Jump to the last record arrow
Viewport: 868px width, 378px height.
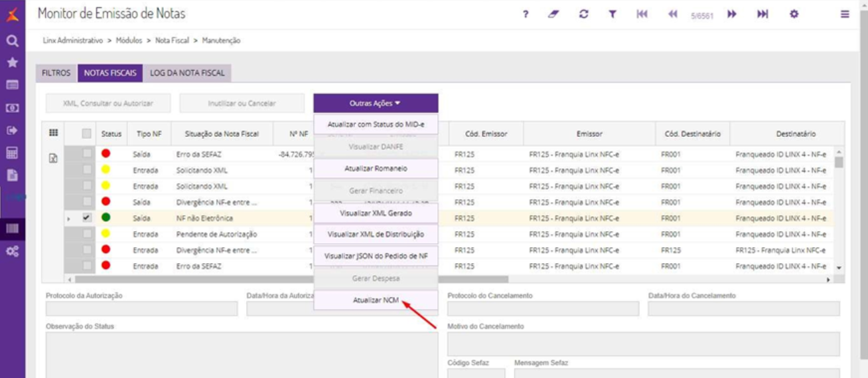click(762, 14)
